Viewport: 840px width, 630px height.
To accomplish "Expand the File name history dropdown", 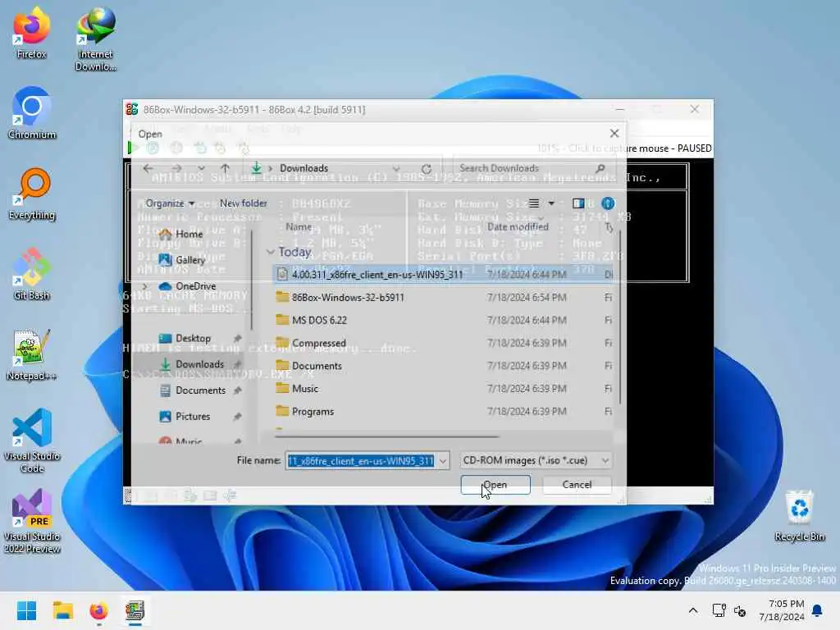I will tap(444, 461).
